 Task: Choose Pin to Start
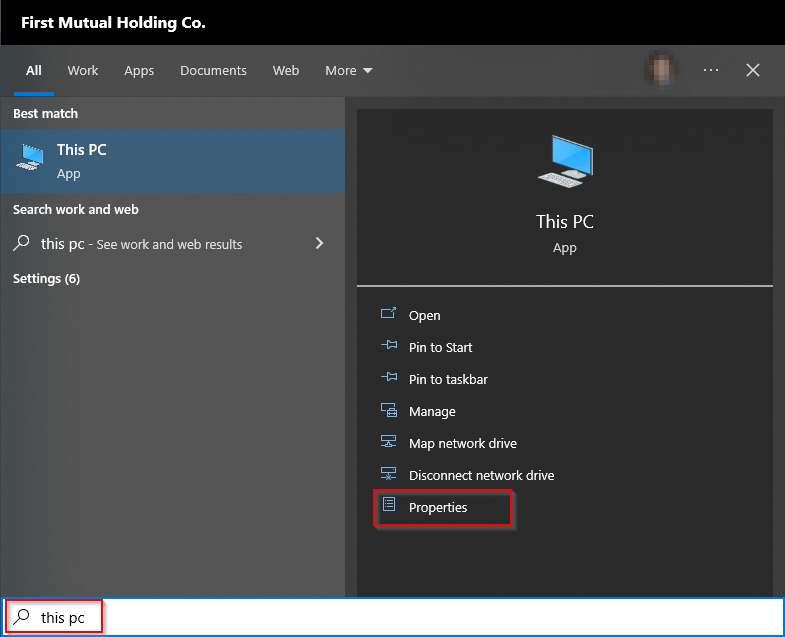440,348
